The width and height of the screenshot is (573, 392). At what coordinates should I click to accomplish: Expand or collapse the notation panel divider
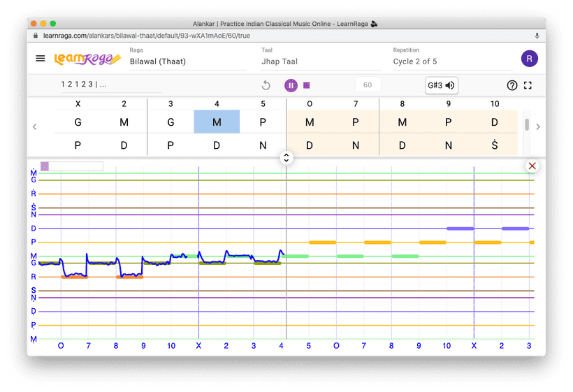[286, 158]
